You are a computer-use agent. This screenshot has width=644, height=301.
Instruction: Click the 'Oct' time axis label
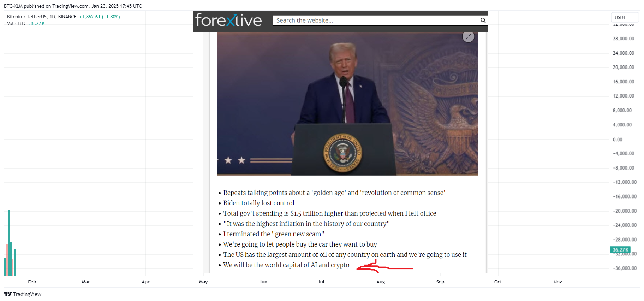(x=498, y=282)
